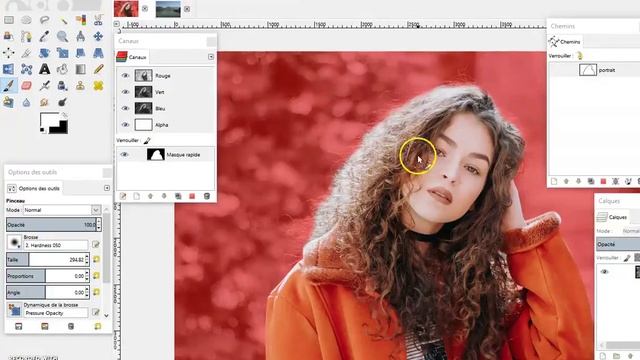Toggle visibility of the Rouge channel
This screenshot has height=360, width=640.
(x=125, y=76)
